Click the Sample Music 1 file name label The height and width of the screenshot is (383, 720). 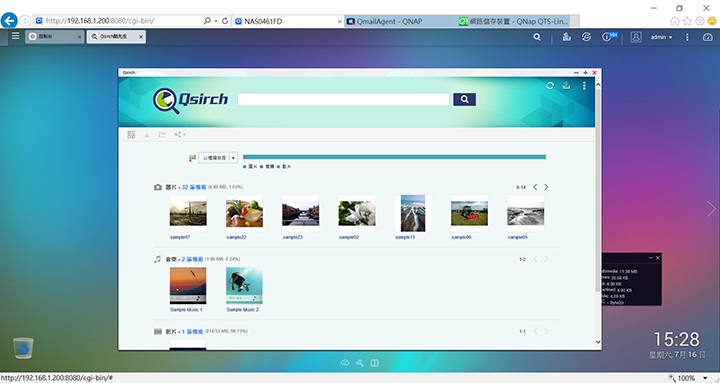pos(186,310)
